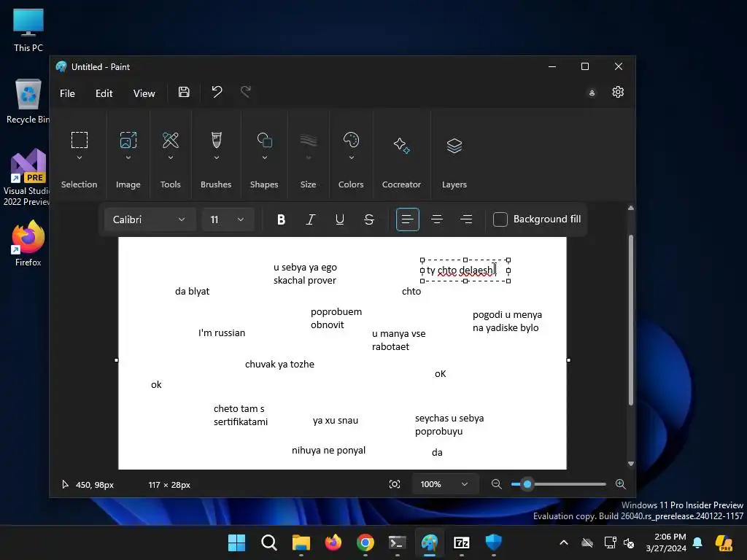The height and width of the screenshot is (560, 747).
Task: Choose the Brushes icon
Action: click(216, 140)
